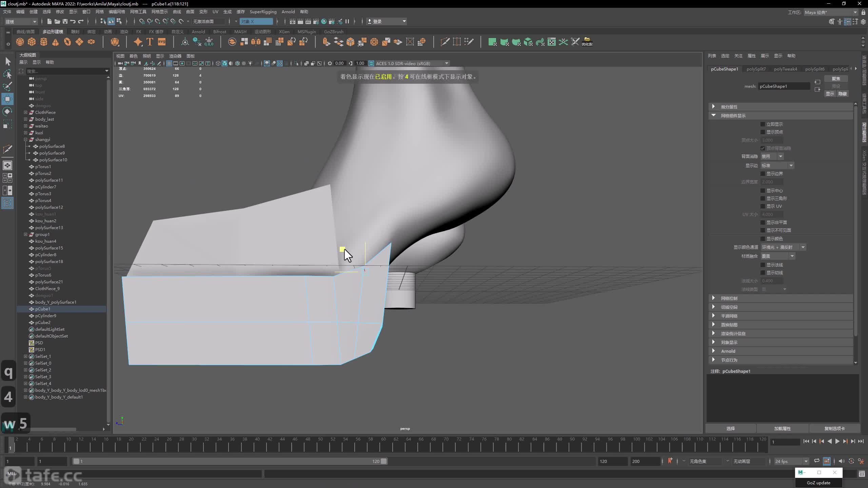The height and width of the screenshot is (488, 868).
Task: Create a polygon torus from the shelf
Action: pos(67,42)
